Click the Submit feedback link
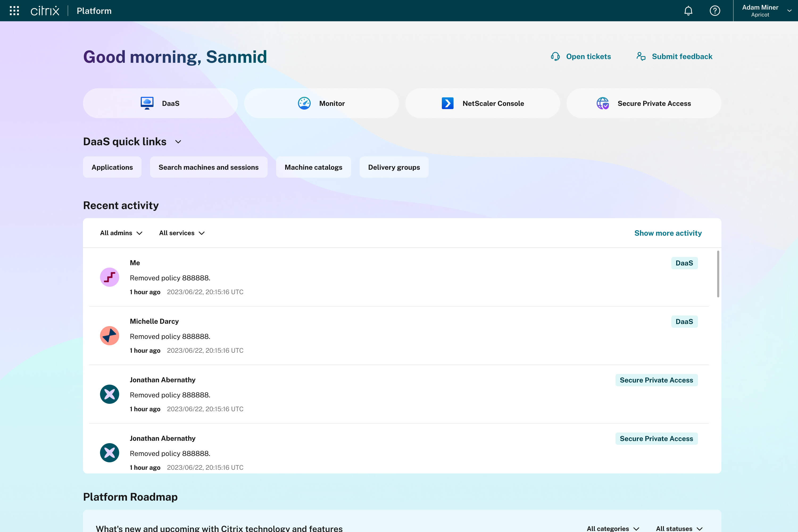Screen dimensions: 798x532 point(674,56)
